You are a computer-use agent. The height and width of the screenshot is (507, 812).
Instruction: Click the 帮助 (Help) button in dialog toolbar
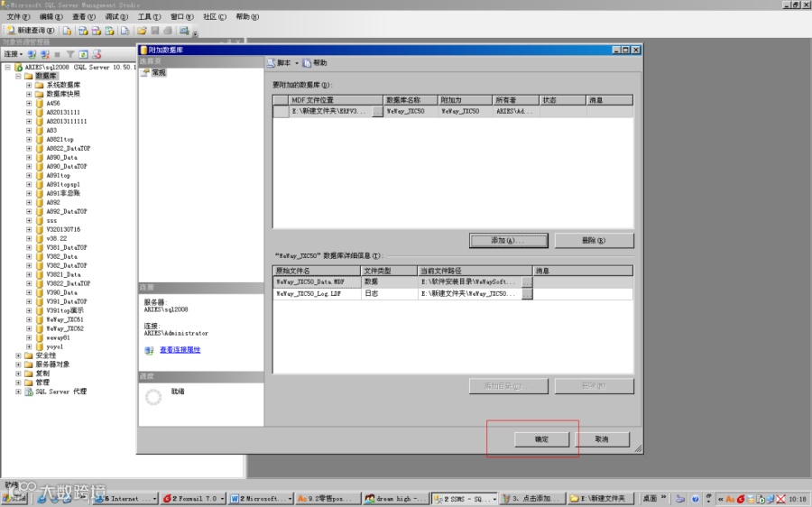click(315, 62)
